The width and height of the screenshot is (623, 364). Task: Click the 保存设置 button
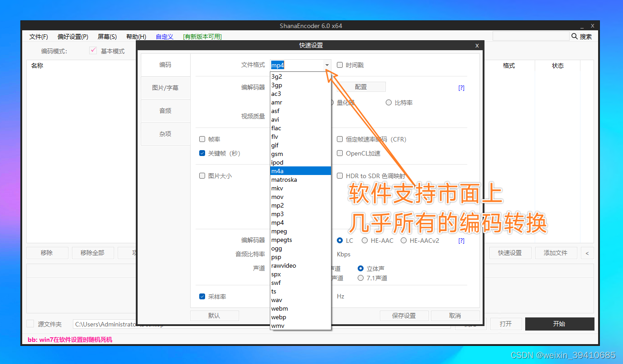point(404,316)
